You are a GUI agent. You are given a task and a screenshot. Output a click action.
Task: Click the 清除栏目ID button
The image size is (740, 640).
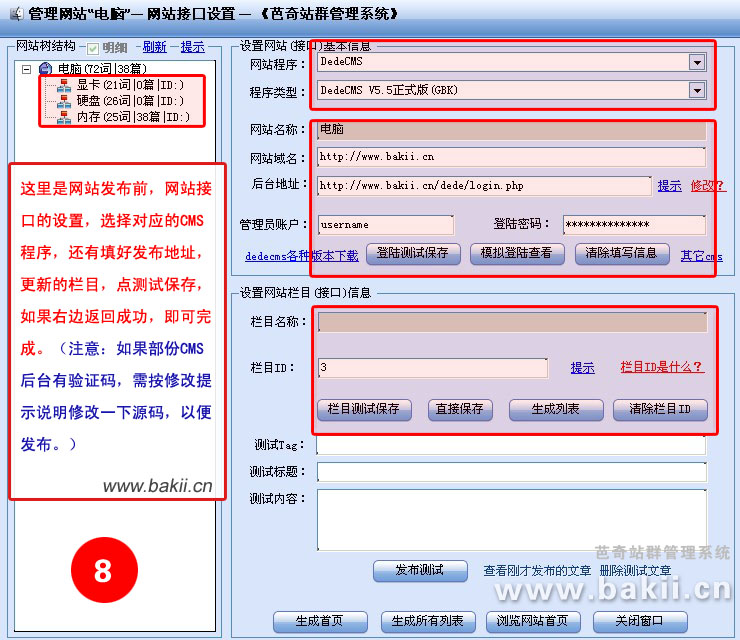(660, 409)
